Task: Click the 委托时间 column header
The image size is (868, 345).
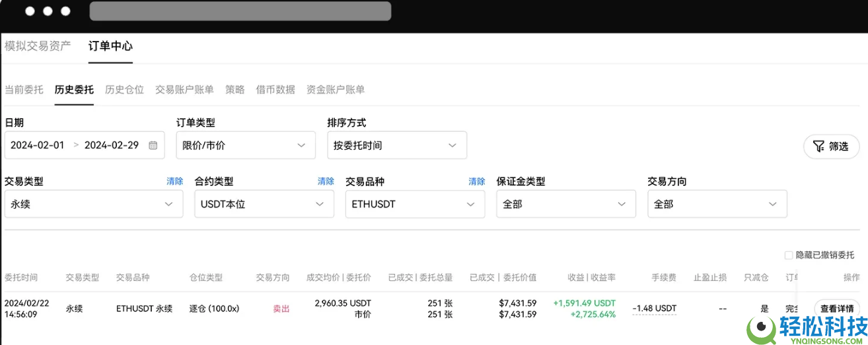Action: tap(21, 278)
